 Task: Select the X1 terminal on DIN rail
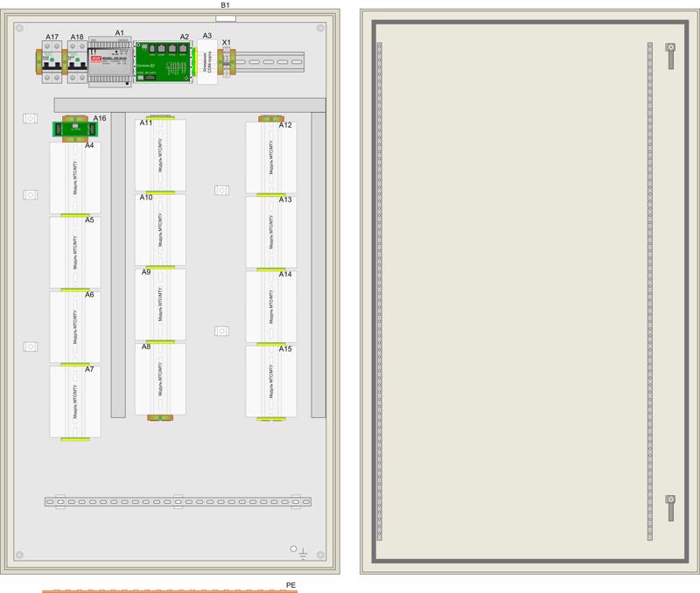(226, 63)
